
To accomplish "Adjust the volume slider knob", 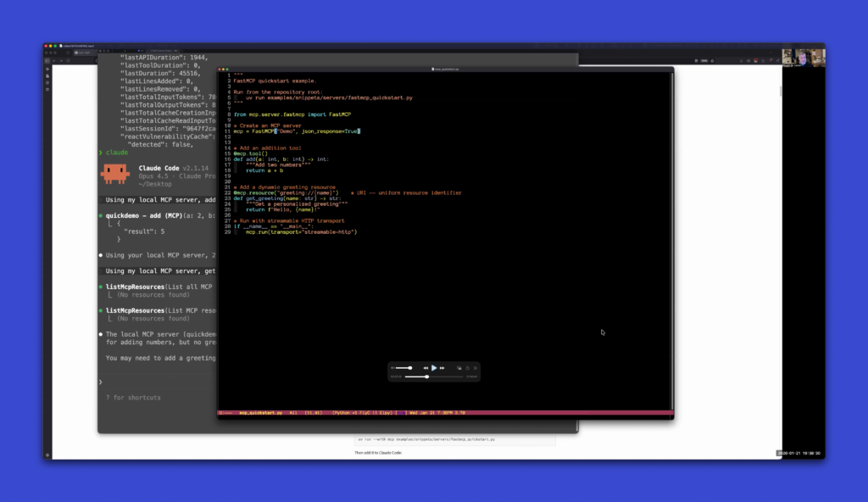I will (410, 368).
